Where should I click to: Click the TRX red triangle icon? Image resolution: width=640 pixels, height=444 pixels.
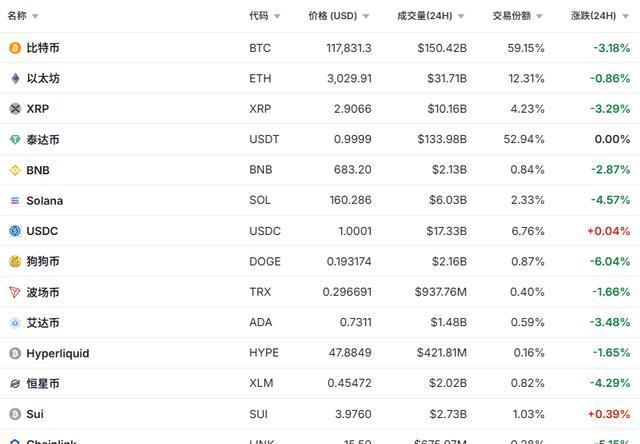point(15,292)
